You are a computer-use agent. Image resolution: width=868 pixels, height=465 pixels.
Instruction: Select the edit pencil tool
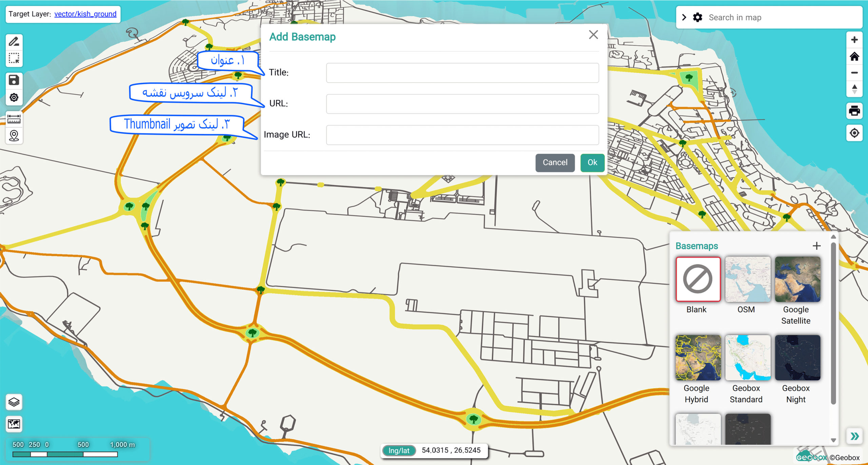pyautogui.click(x=14, y=42)
